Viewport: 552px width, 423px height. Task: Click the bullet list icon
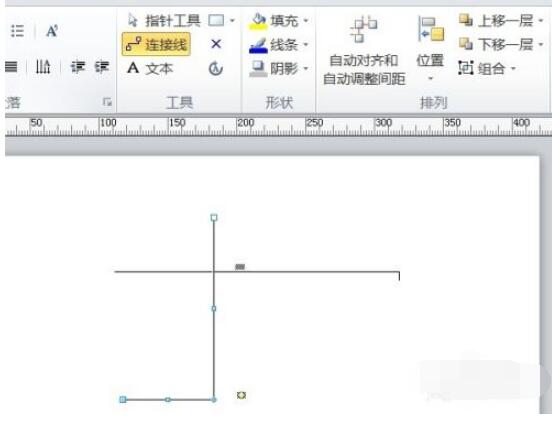pos(17,31)
